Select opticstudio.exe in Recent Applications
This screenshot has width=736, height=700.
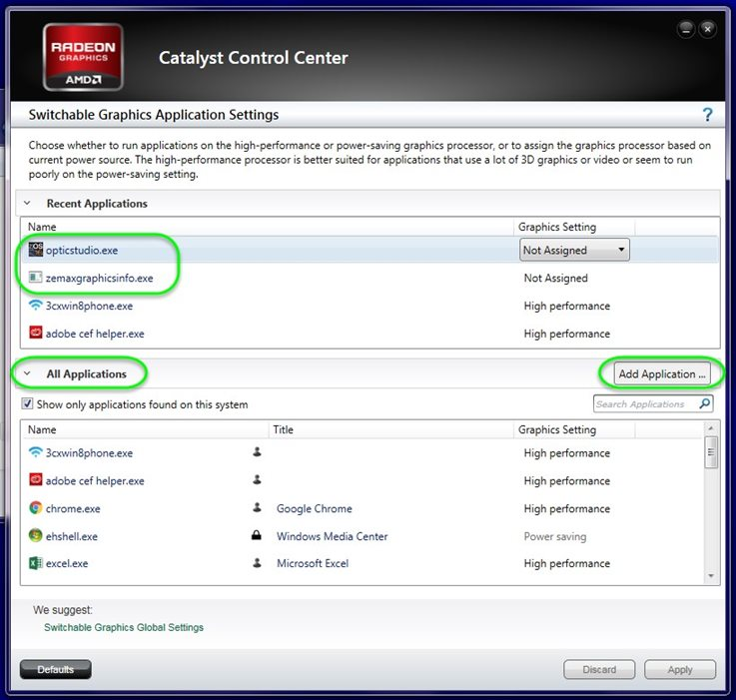(x=82, y=251)
